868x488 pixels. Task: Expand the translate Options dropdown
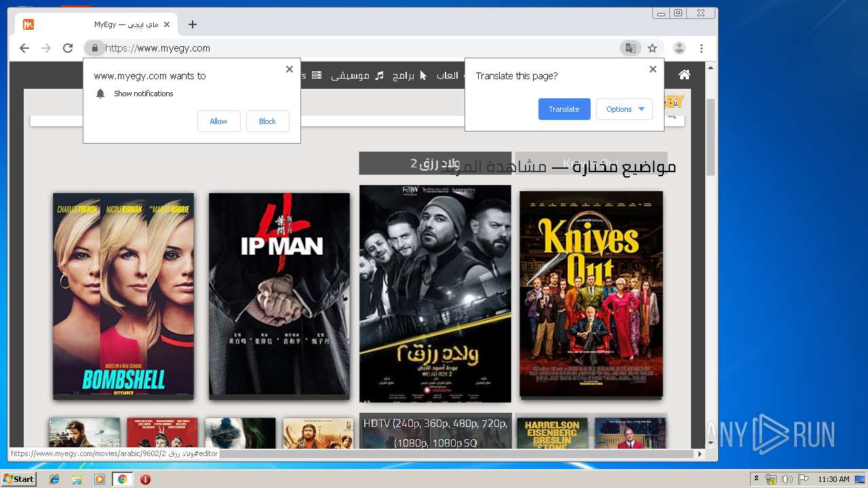pos(625,109)
